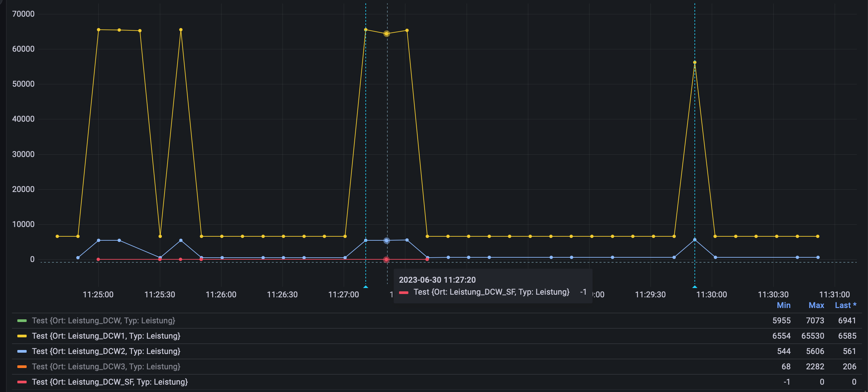The height and width of the screenshot is (392, 868).
Task: Sort legend by Max column
Action: (x=816, y=305)
